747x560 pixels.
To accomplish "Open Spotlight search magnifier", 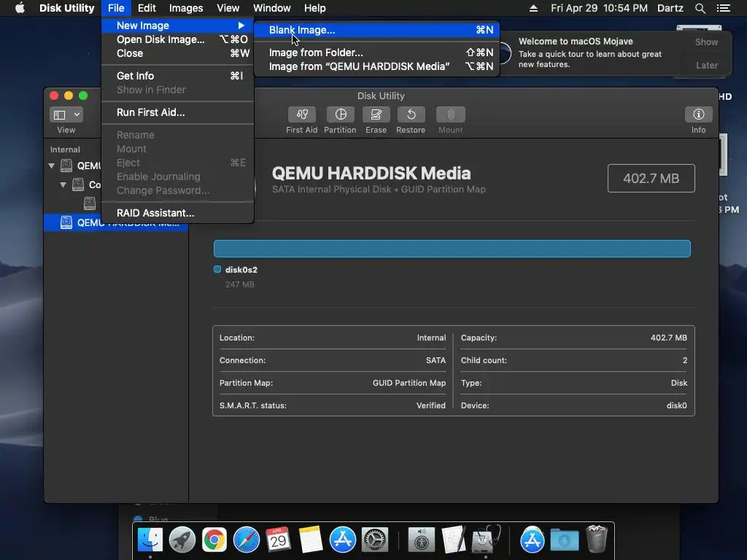I will coord(700,8).
